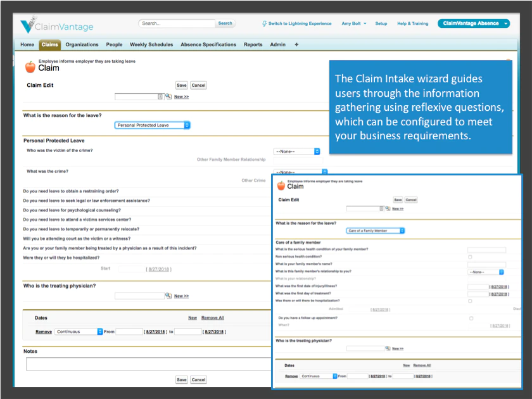
Task: Click family member's name field in inset
Action: pos(486,264)
